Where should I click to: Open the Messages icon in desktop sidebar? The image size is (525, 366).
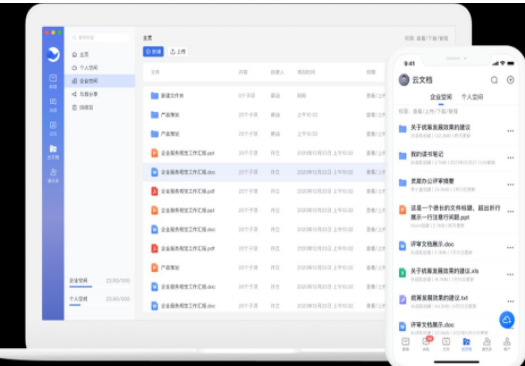(x=53, y=104)
